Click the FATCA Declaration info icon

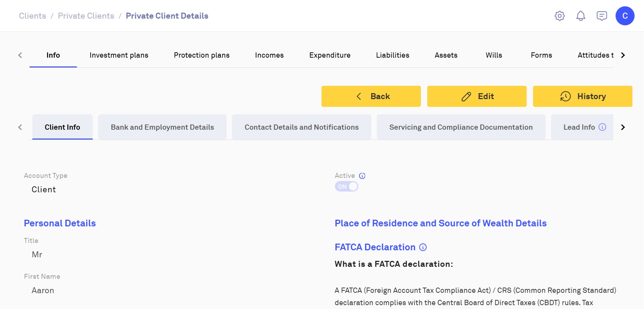coord(423,247)
